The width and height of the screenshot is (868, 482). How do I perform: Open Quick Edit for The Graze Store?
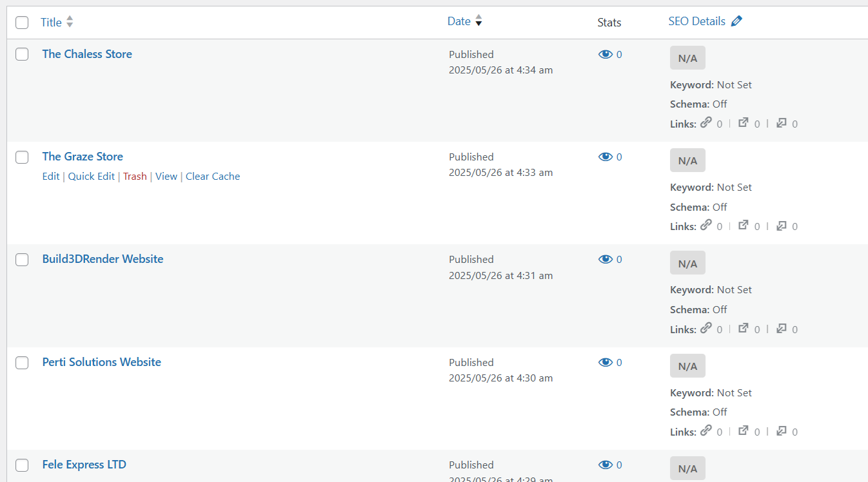[91, 176]
